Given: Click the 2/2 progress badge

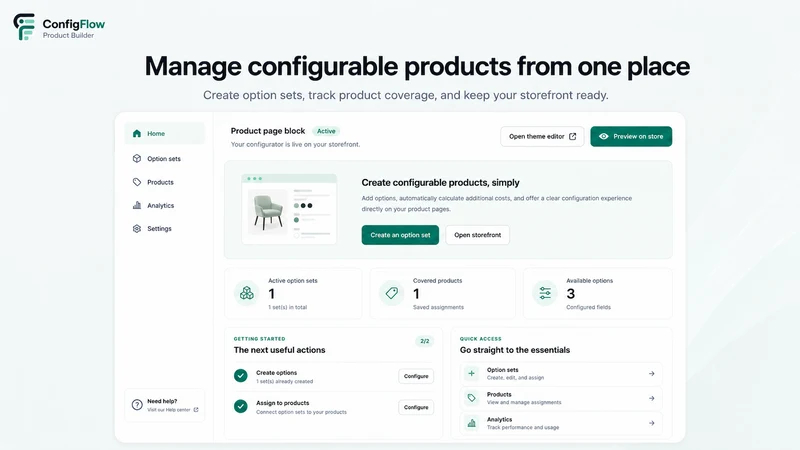Looking at the screenshot, I should point(424,341).
